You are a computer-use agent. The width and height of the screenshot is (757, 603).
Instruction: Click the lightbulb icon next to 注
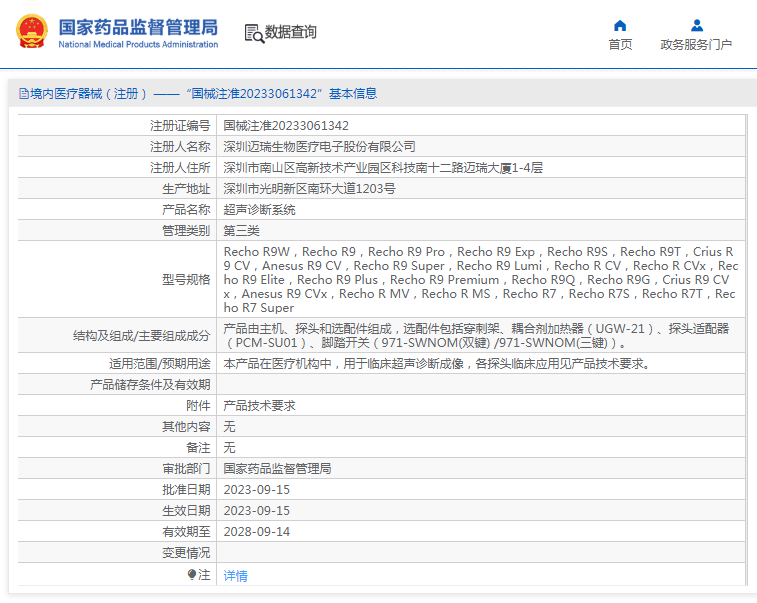(192, 575)
